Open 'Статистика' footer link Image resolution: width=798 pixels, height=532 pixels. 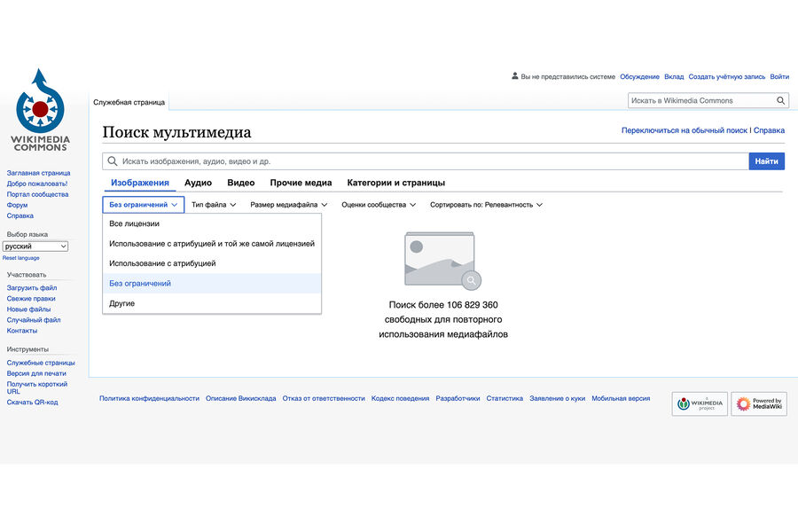coord(505,399)
